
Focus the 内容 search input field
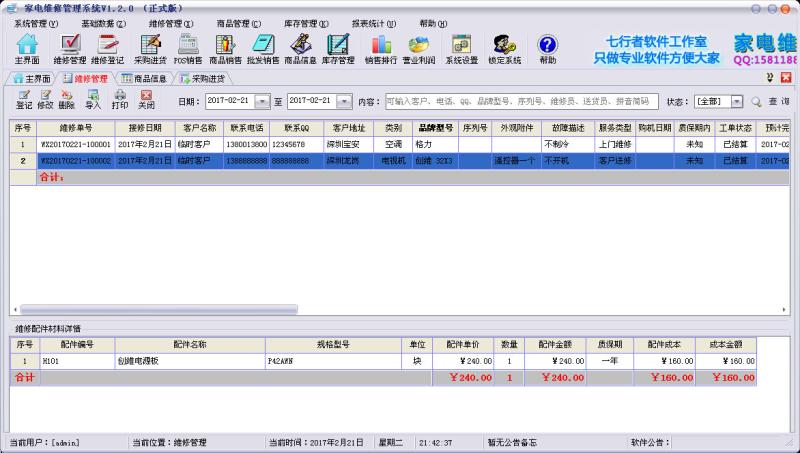click(x=522, y=102)
